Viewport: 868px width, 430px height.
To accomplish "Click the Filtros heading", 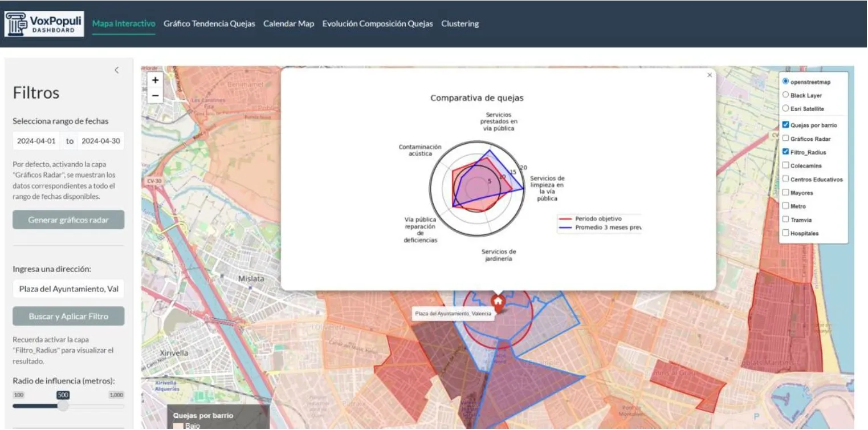I will (x=36, y=92).
